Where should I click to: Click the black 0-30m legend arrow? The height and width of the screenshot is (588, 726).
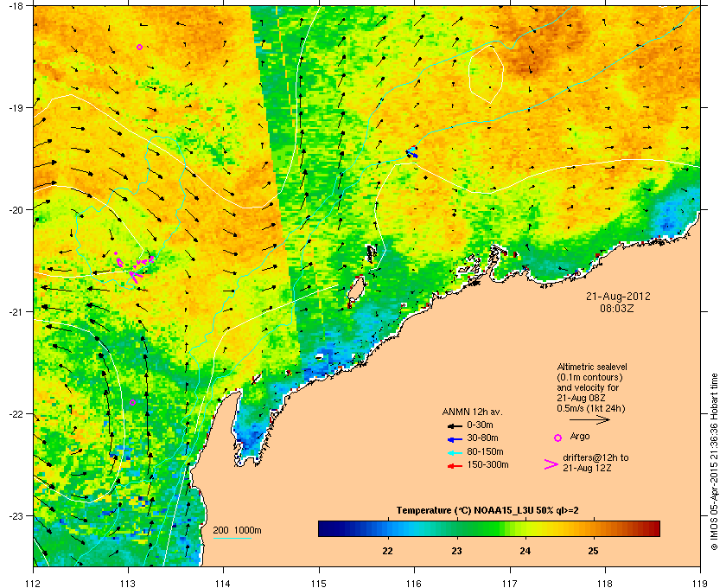(455, 426)
